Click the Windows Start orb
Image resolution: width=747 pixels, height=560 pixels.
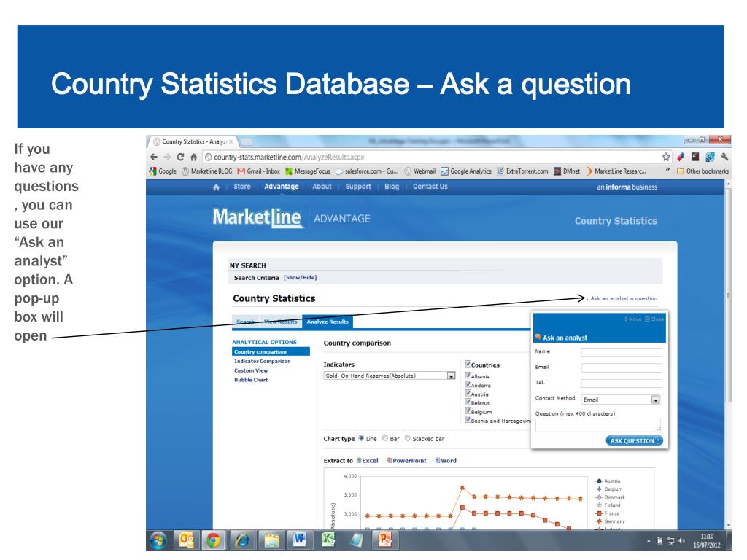(x=158, y=540)
